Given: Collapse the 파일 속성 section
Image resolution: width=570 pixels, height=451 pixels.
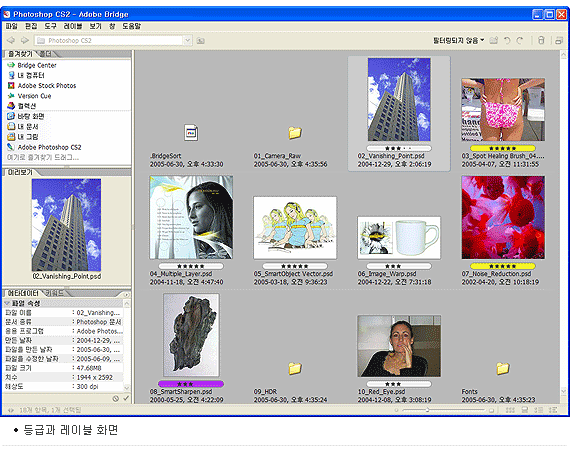Looking at the screenshot, I should 7,303.
